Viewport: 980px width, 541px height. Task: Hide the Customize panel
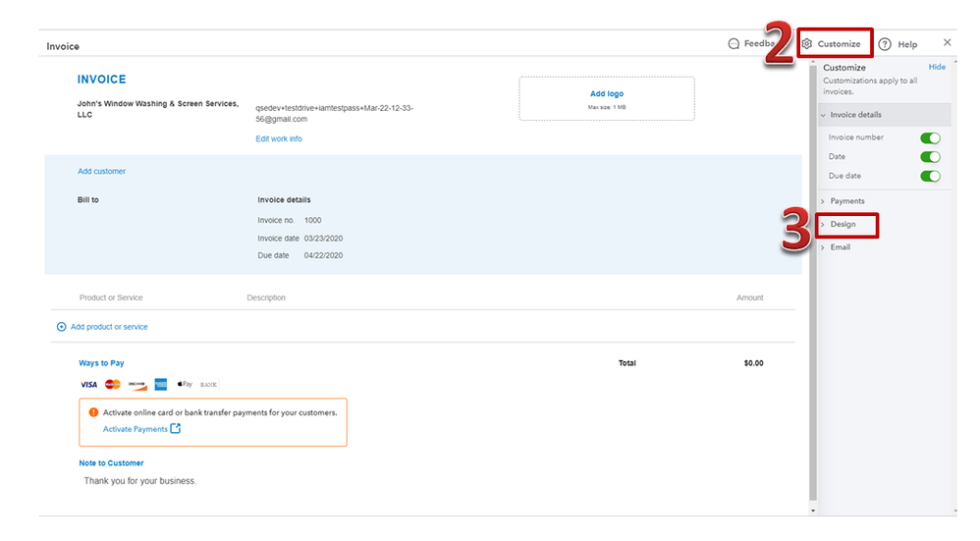click(937, 68)
